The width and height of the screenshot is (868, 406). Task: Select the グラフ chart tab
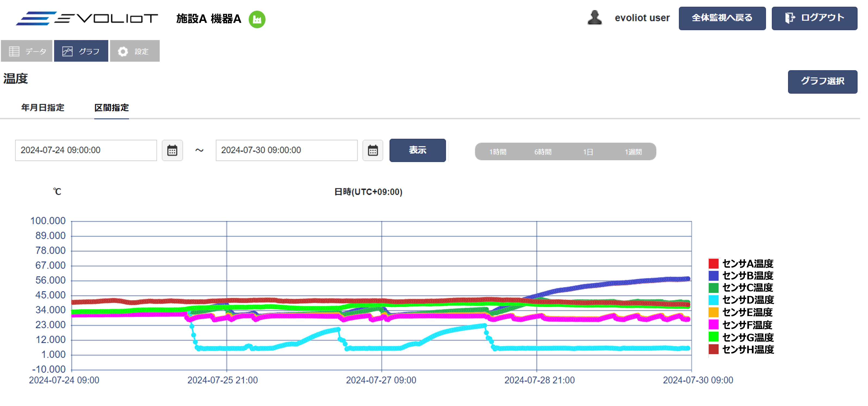81,51
